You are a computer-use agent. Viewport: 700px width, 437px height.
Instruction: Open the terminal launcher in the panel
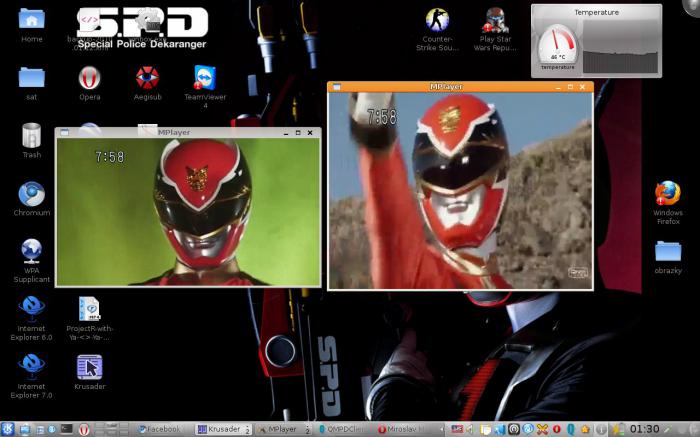tap(67, 429)
